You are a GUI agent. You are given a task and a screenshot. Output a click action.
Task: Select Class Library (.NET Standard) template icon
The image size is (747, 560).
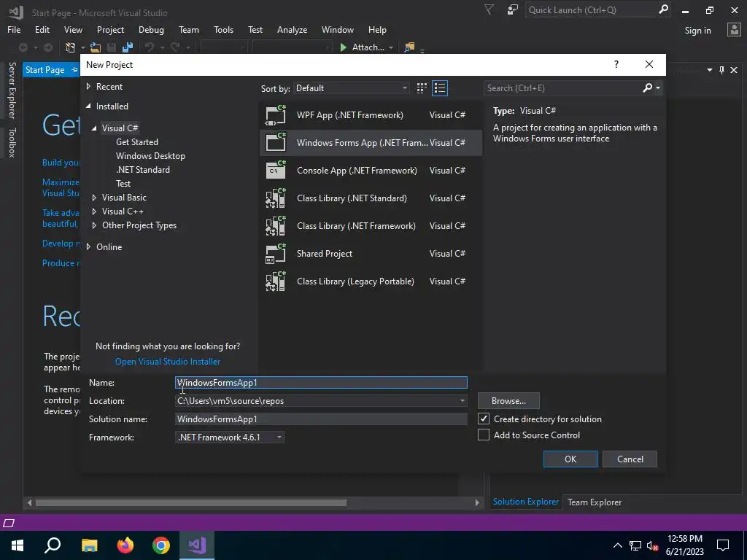point(276,198)
